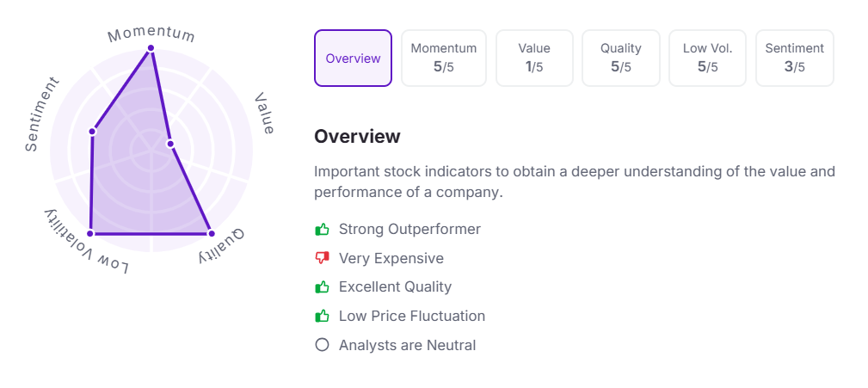Click the green thumbs-up beside Strong Outperformer
Image resolution: width=868 pixels, height=388 pixels.
323,230
